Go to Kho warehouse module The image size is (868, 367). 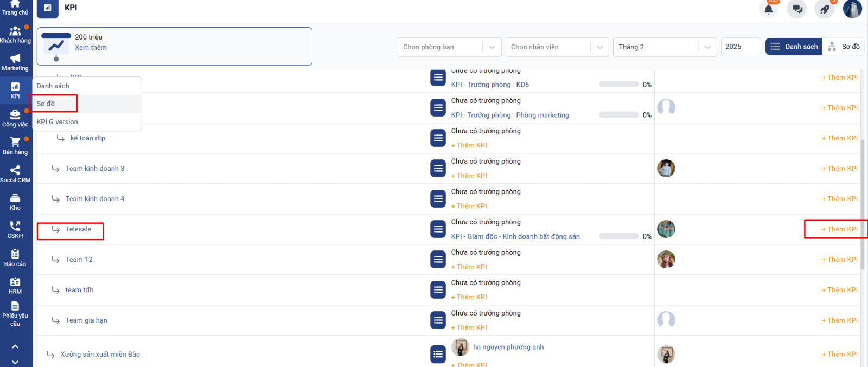tap(15, 202)
